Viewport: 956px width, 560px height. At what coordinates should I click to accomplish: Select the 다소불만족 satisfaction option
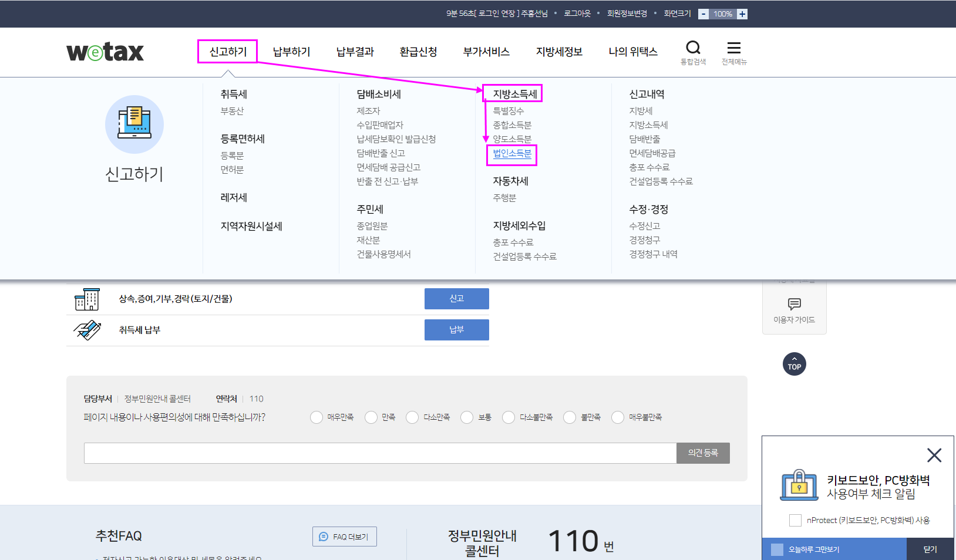[x=509, y=417]
